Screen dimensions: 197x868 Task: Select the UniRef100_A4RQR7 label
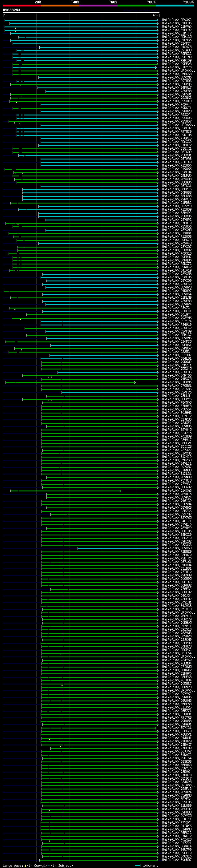(x=177, y=291)
